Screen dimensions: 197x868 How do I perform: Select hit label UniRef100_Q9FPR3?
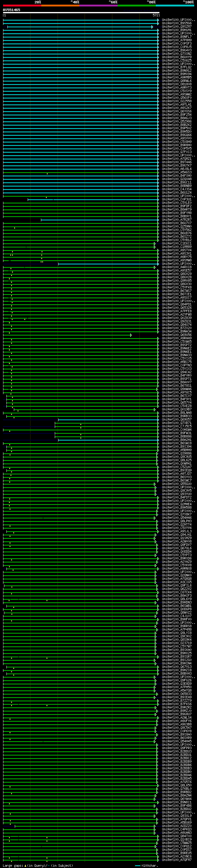177,748
